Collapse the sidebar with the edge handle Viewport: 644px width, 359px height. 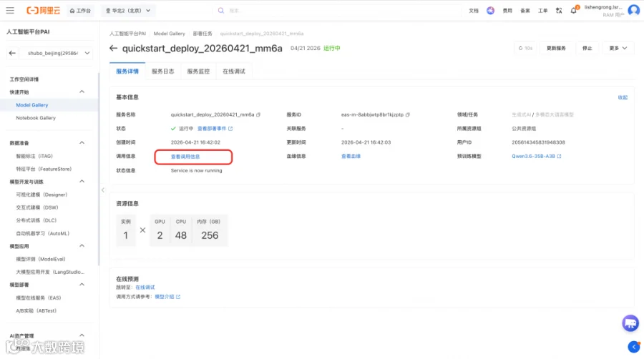tap(103, 190)
